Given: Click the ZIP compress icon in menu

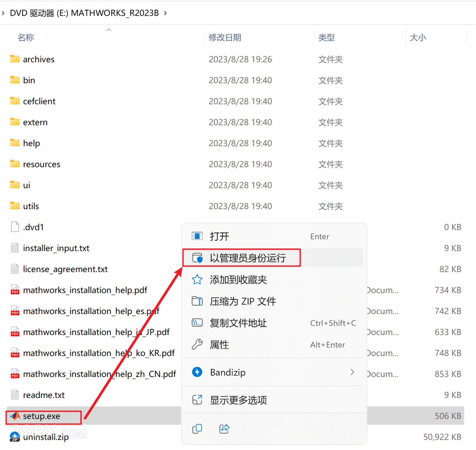Looking at the screenshot, I should click(x=197, y=301).
